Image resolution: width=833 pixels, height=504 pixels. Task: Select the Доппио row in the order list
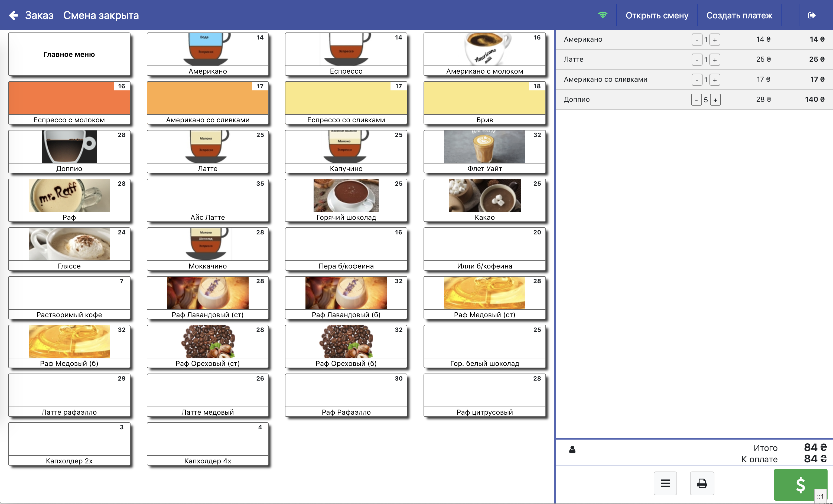click(694, 99)
